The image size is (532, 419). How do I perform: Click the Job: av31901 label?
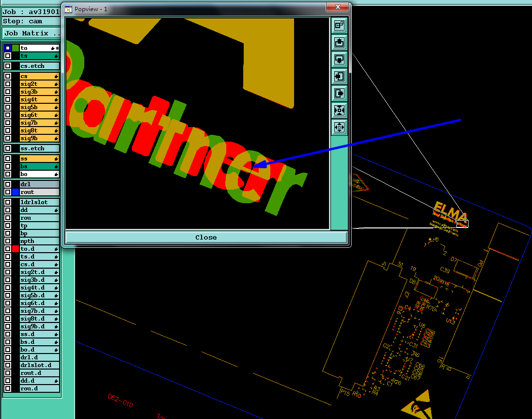point(31,12)
